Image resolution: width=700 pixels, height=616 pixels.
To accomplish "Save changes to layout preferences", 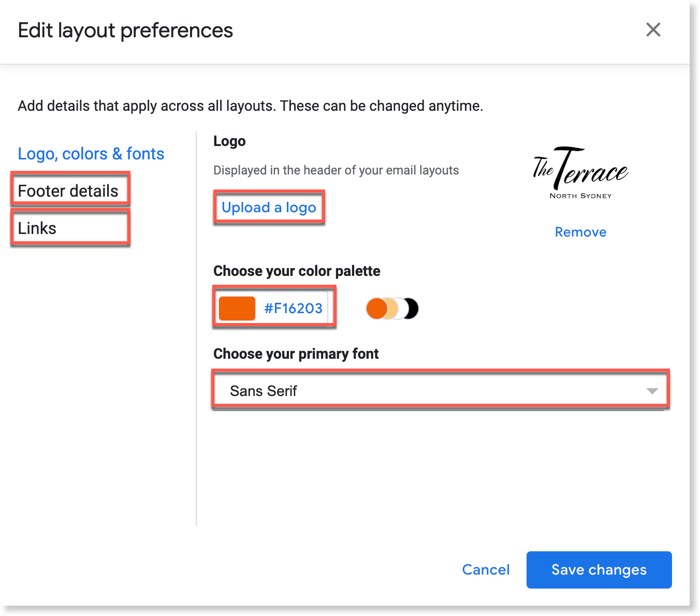I will [599, 570].
